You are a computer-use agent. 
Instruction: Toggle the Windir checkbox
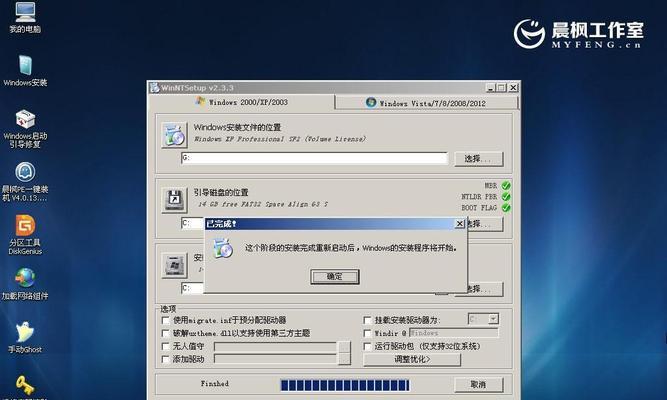point(368,333)
